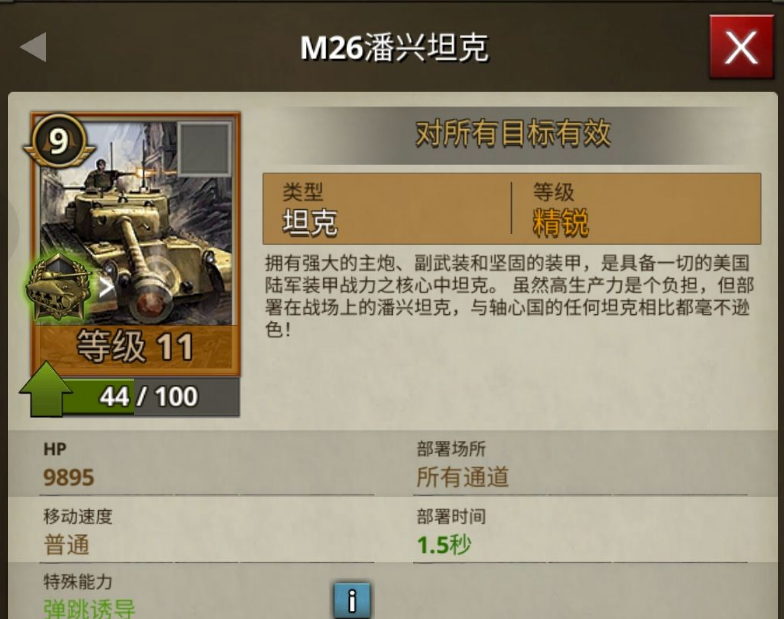
Task: Click the HP 9895 stat row
Action: pos(206,464)
